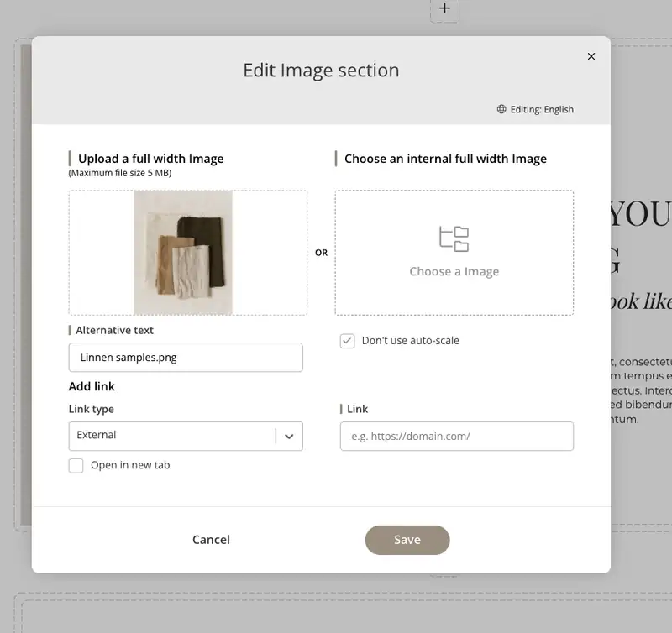
Task: Click the Alternative text input field
Action: (186, 357)
